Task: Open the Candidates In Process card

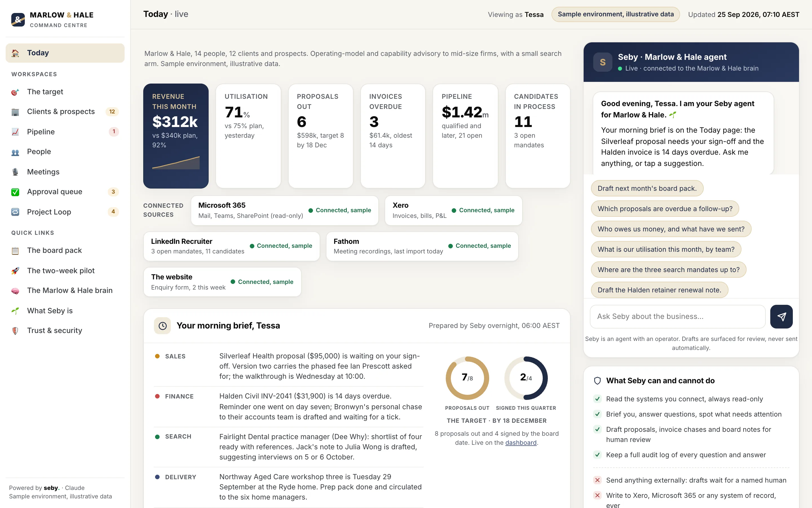Action: click(538, 136)
